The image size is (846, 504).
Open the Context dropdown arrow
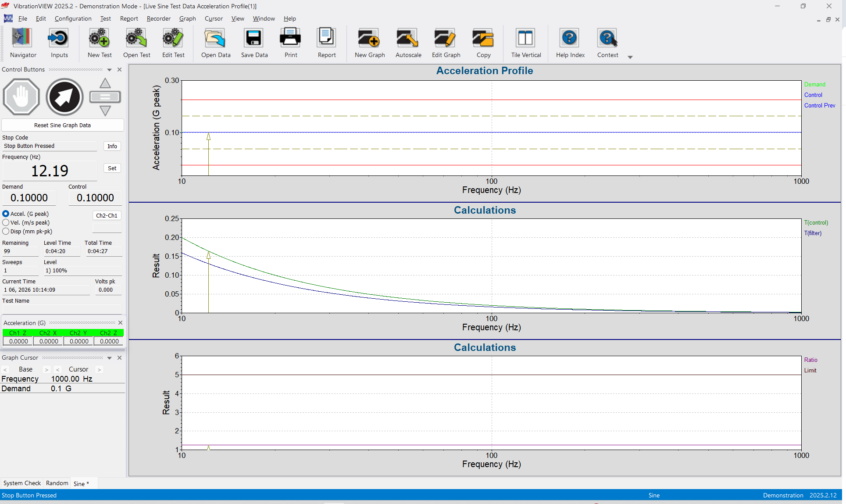(630, 57)
